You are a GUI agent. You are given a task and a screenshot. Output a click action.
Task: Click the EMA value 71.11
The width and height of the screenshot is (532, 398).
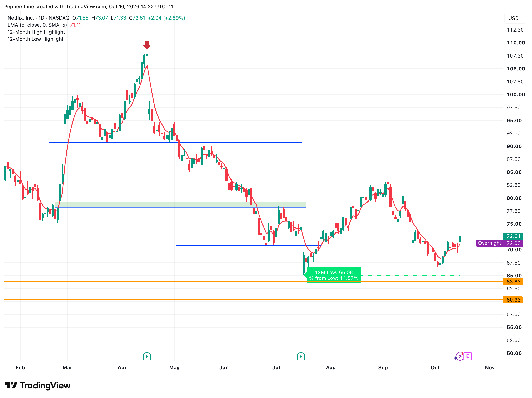coord(75,25)
